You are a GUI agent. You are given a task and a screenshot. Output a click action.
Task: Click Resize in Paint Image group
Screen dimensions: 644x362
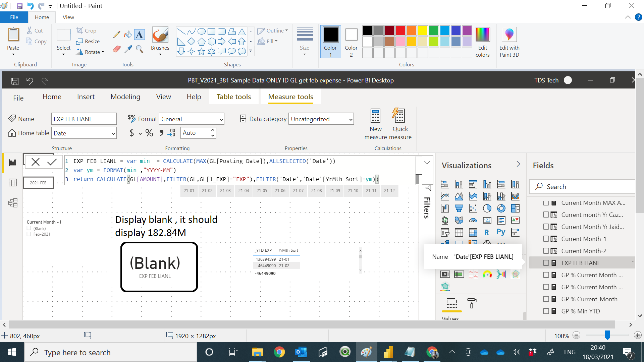tap(88, 41)
